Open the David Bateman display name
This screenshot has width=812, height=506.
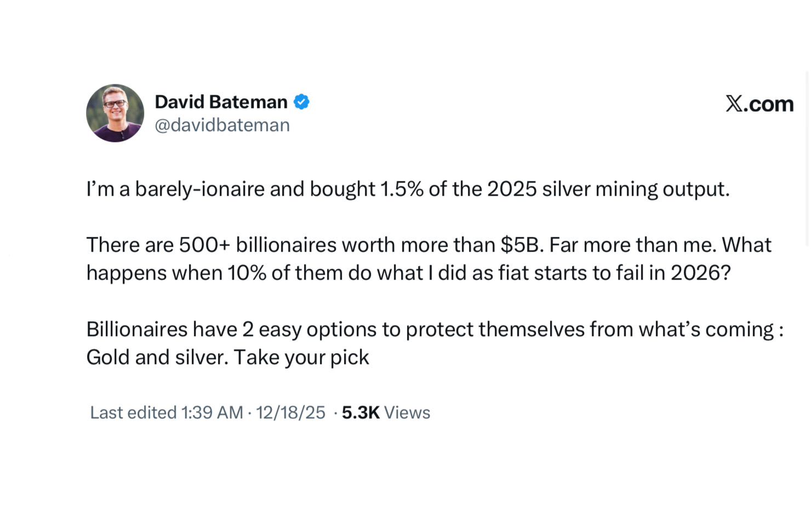[221, 102]
